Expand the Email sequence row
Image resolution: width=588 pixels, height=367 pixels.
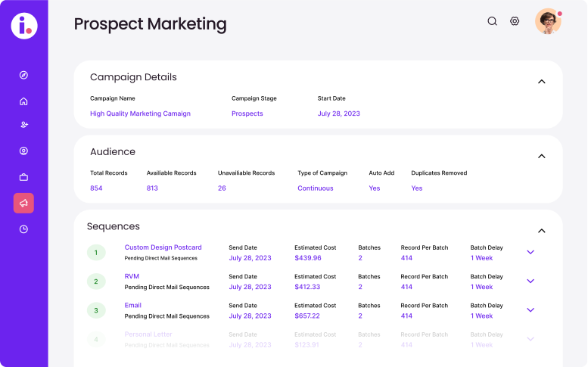pyautogui.click(x=530, y=309)
